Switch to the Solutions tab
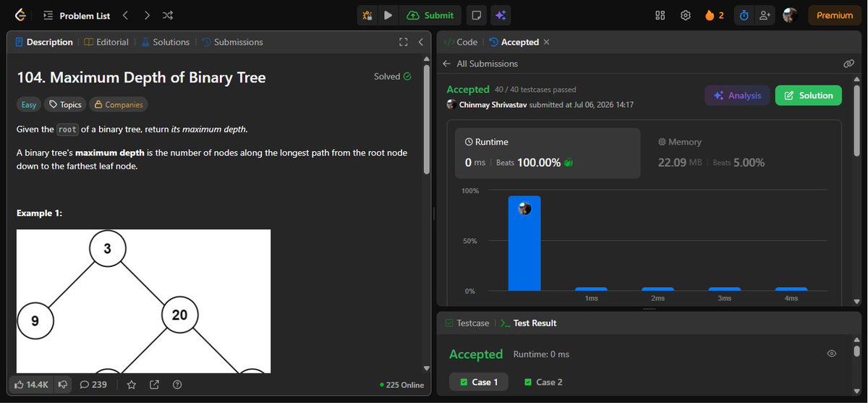Screen dimensions: 868x403 [165, 42]
